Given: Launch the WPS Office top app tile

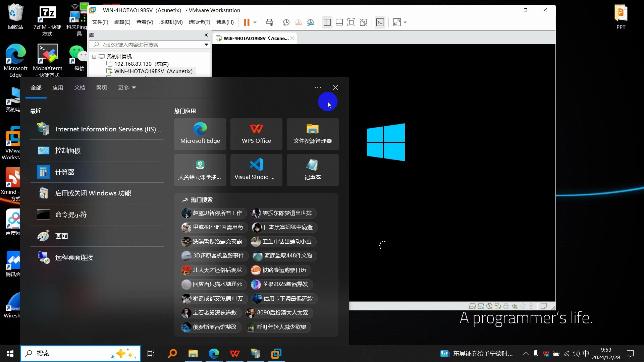Looking at the screenshot, I should [x=256, y=134].
